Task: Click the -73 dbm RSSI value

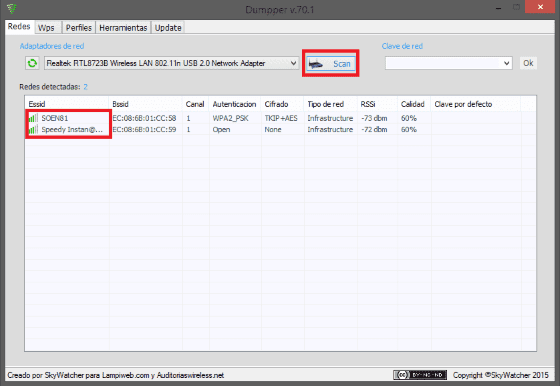Action: click(374, 118)
